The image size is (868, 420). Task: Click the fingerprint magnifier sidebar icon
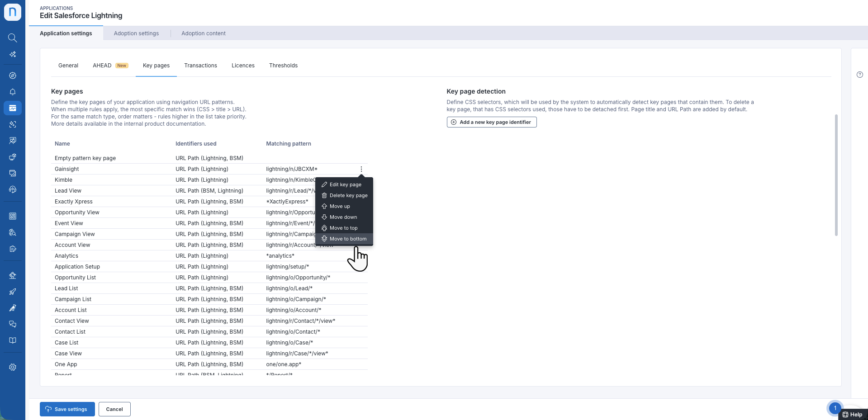13,232
